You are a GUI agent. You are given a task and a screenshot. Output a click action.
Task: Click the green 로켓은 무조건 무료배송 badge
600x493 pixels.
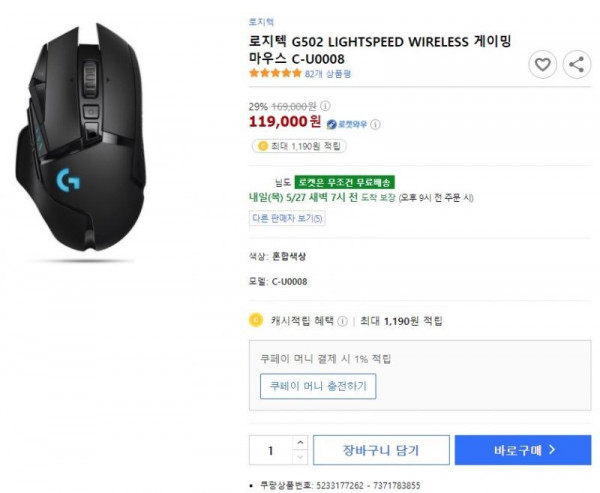[x=344, y=182]
